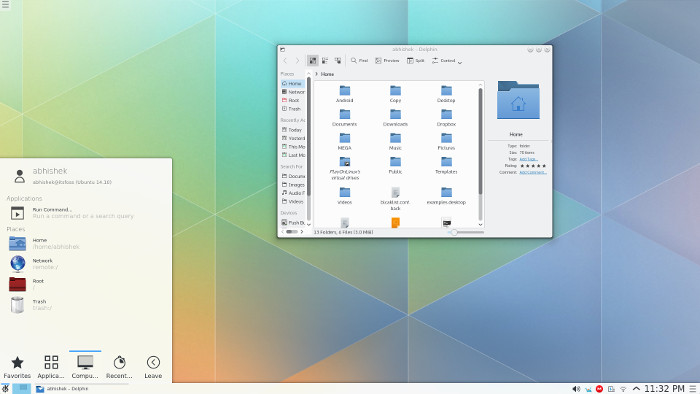The height and width of the screenshot is (394, 700).
Task: Switch Dolphin to Compact view mode
Action: (325, 61)
